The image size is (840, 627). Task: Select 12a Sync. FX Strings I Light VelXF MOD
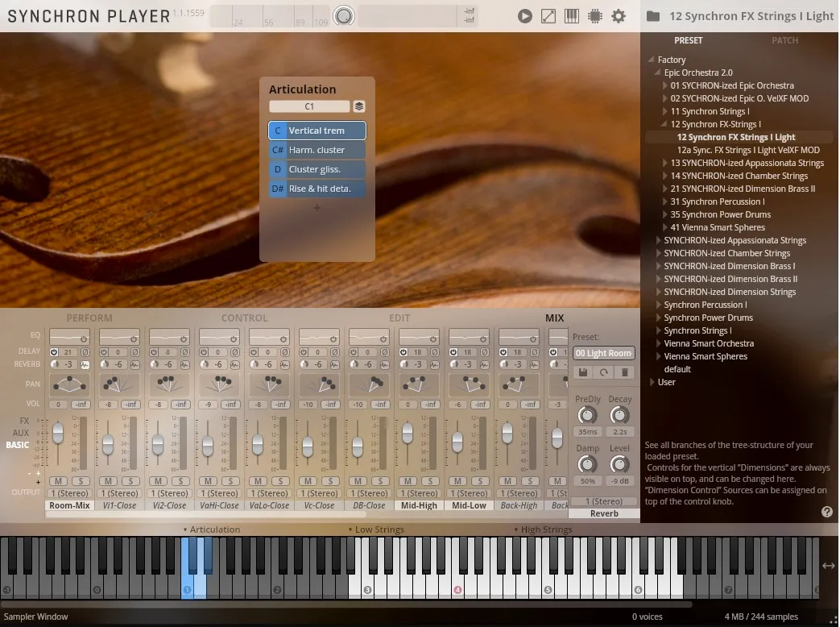point(747,150)
